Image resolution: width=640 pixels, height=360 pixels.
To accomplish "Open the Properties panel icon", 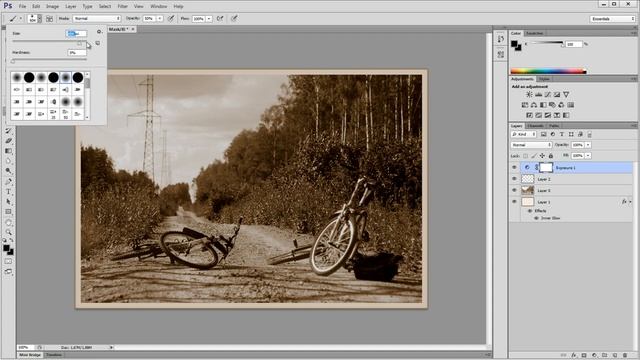I will click(501, 54).
